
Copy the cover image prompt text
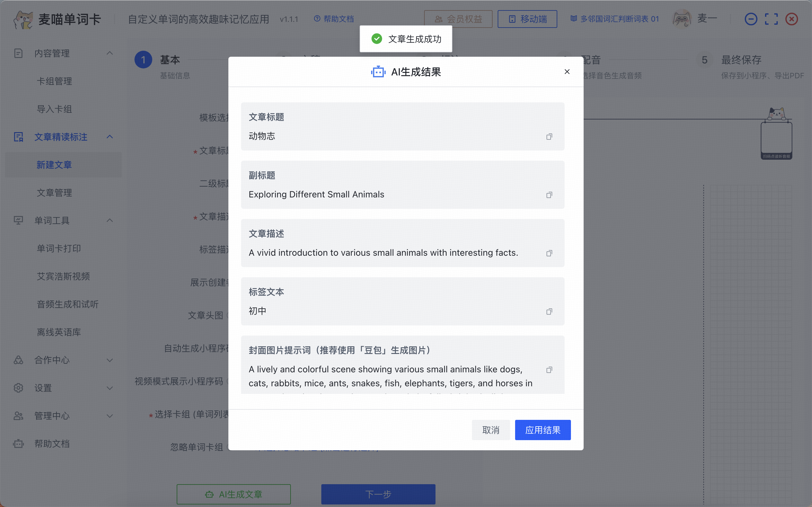pyautogui.click(x=549, y=370)
